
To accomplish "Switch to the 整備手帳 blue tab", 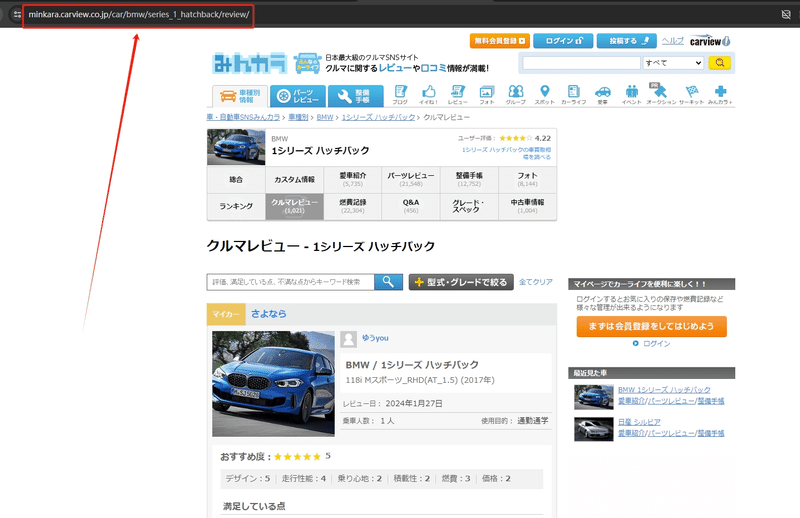I will point(356,96).
